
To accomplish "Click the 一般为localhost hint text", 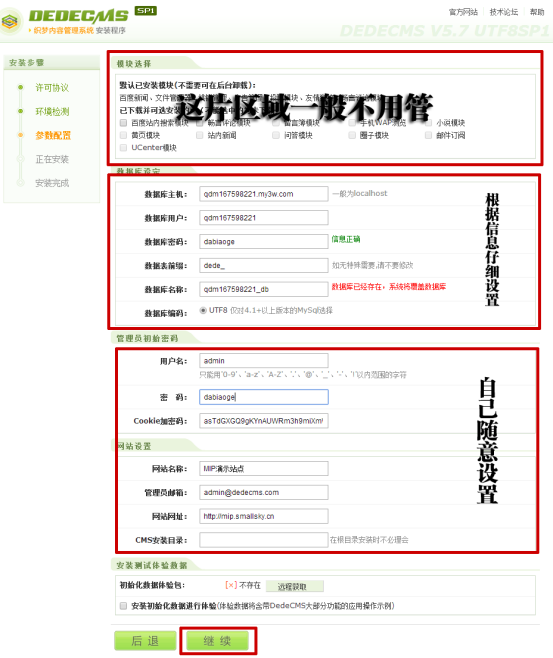I will (x=360, y=193).
